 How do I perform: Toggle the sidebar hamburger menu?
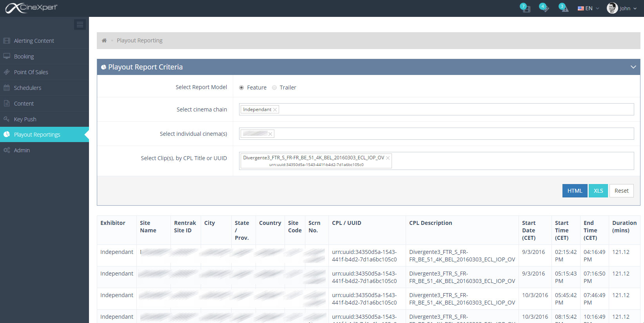click(80, 25)
